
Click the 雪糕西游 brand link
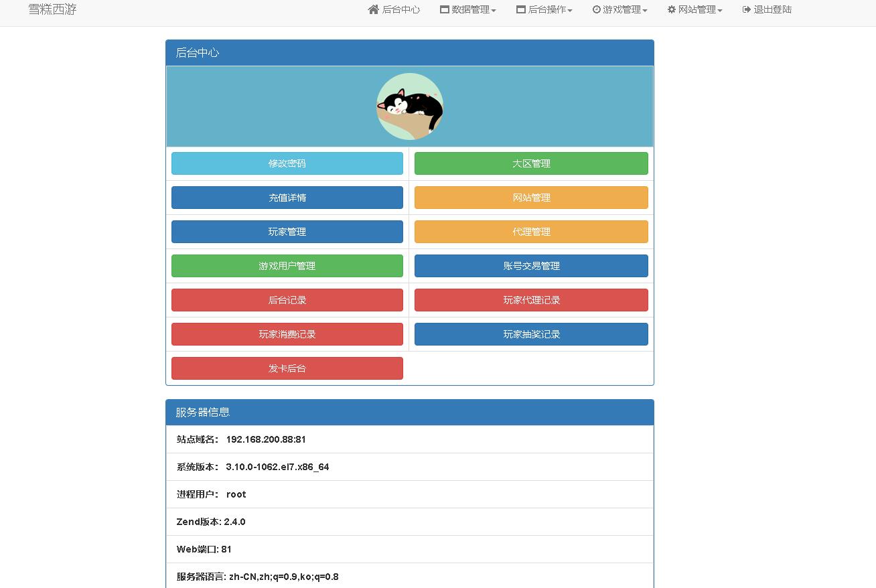click(52, 9)
